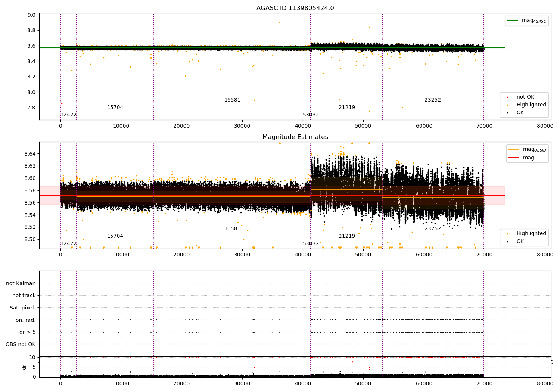The image size is (560, 392).
Task: Click the 'Sat. pixel.' axis label
Action: click(23, 308)
